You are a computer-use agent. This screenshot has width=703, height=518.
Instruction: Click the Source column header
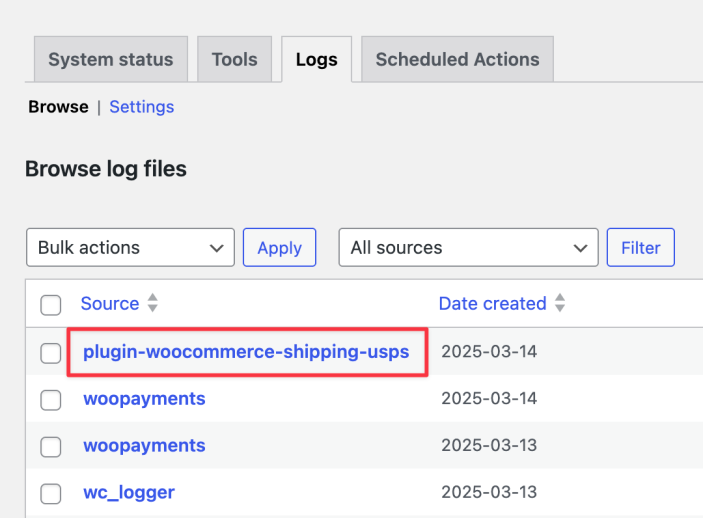pos(109,303)
